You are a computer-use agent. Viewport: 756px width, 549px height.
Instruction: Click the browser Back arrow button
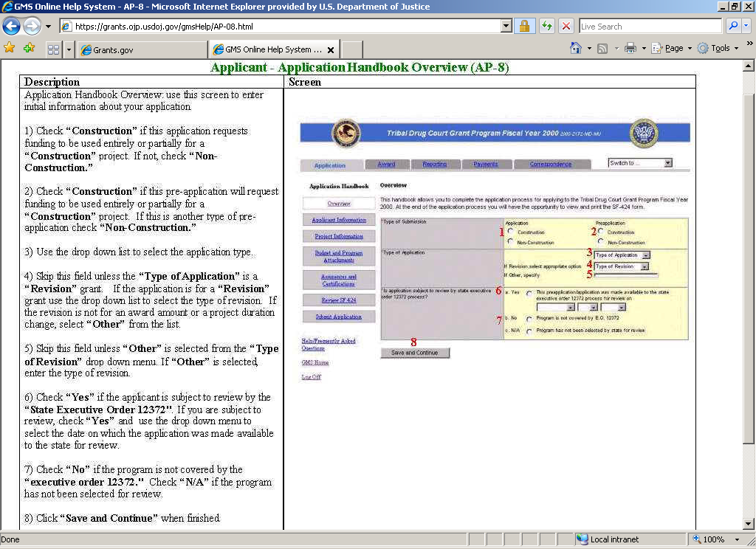tap(11, 26)
